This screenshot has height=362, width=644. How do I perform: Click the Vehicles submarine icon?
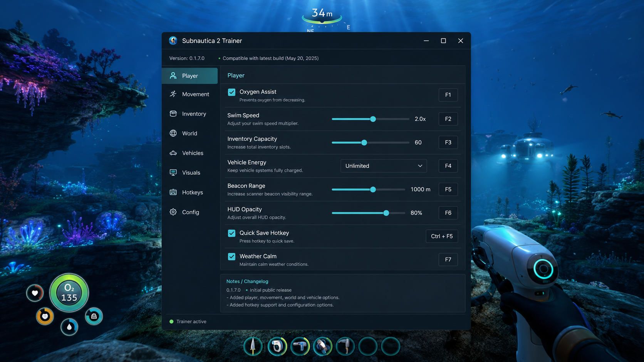[173, 153]
